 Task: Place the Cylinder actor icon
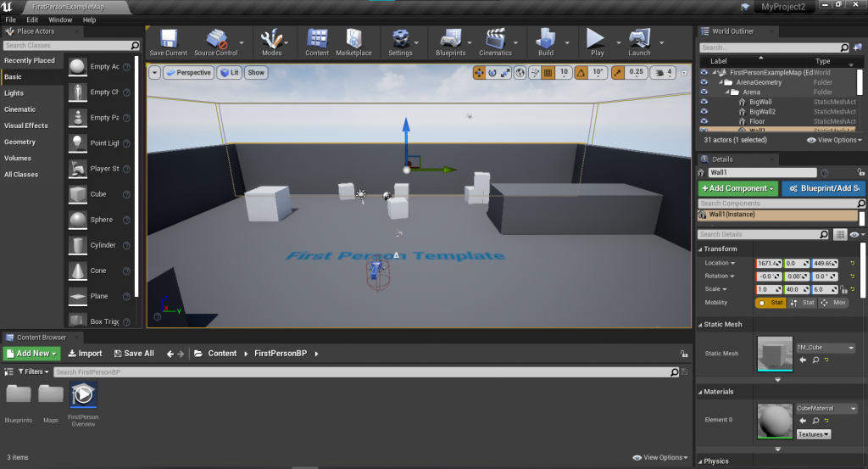[x=77, y=245]
